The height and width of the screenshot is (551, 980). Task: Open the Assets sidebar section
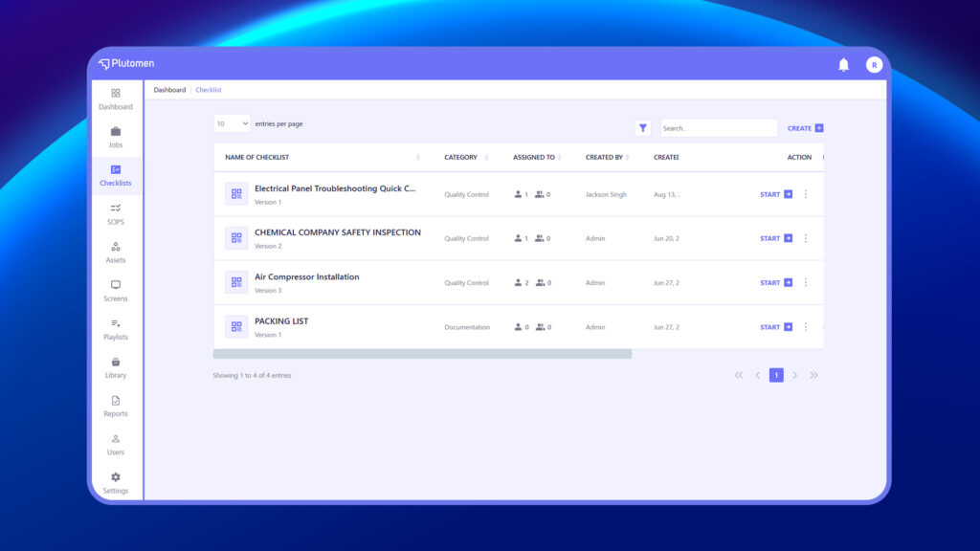pos(116,253)
